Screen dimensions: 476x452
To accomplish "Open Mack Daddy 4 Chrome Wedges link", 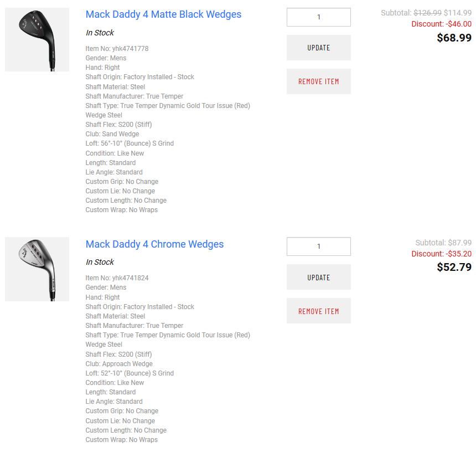I will tap(154, 244).
